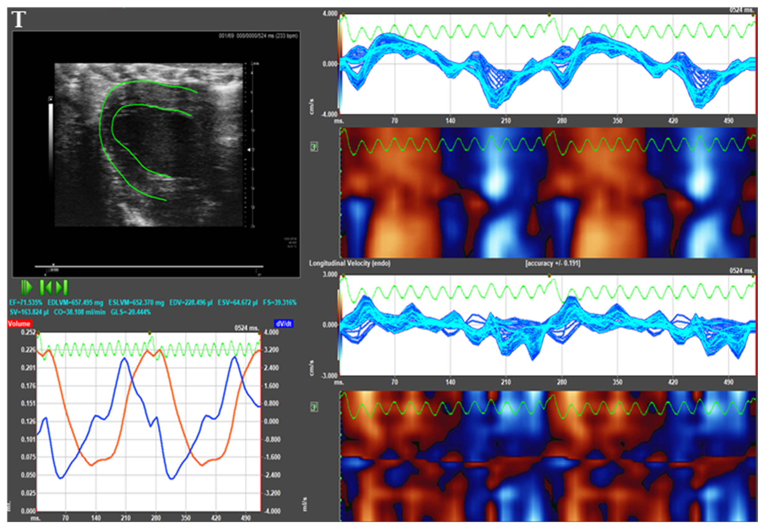Click the Longitudinal Velocity (endo) title
Viewport: 765px width, 532px height.
(x=349, y=263)
